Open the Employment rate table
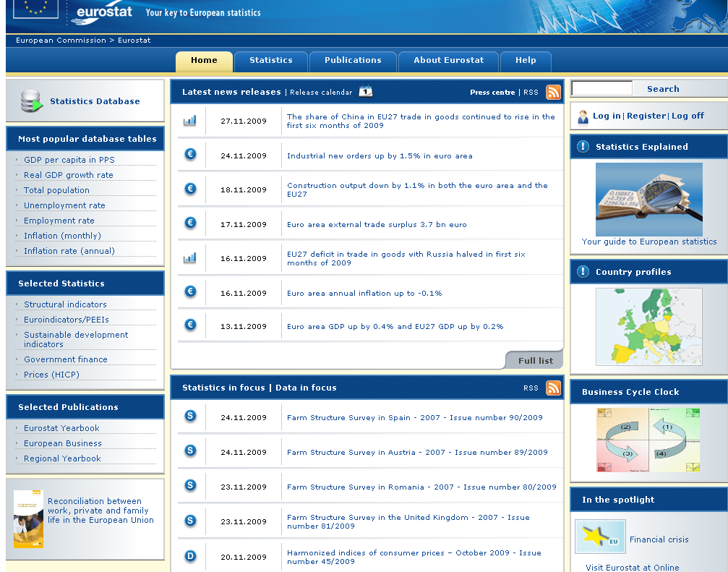 [59, 221]
